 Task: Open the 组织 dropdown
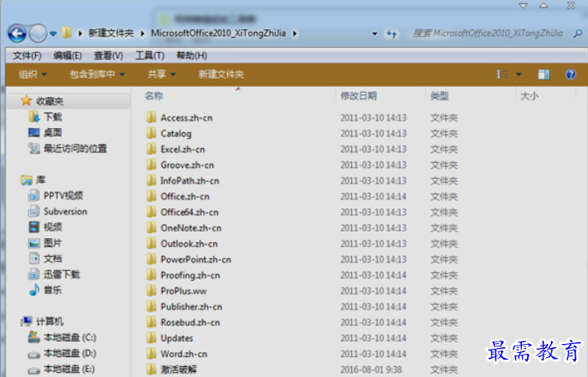(33, 74)
